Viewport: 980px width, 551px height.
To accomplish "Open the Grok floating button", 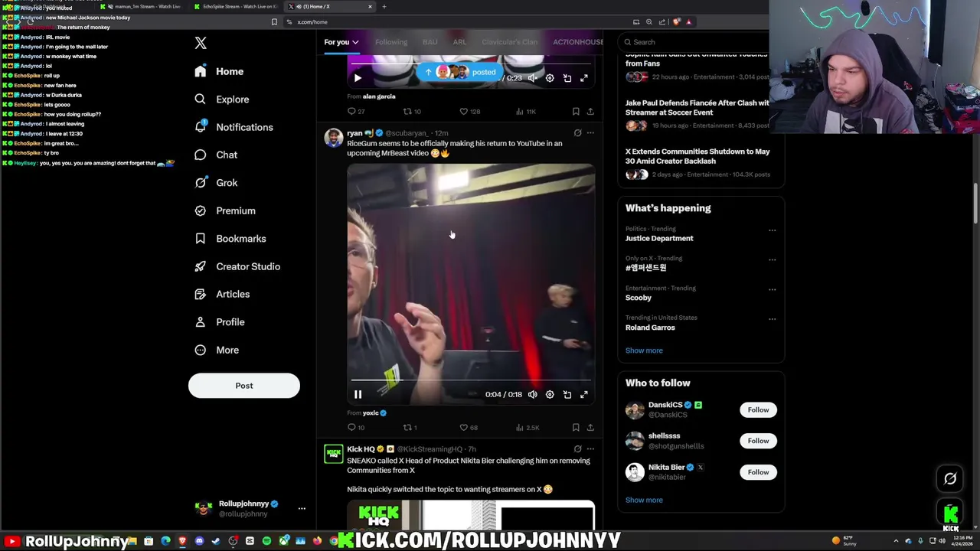I will click(x=950, y=479).
